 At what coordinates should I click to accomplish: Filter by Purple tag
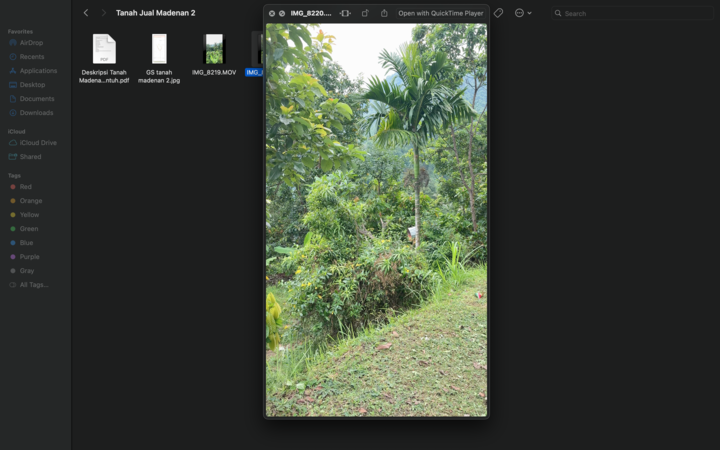[29, 257]
